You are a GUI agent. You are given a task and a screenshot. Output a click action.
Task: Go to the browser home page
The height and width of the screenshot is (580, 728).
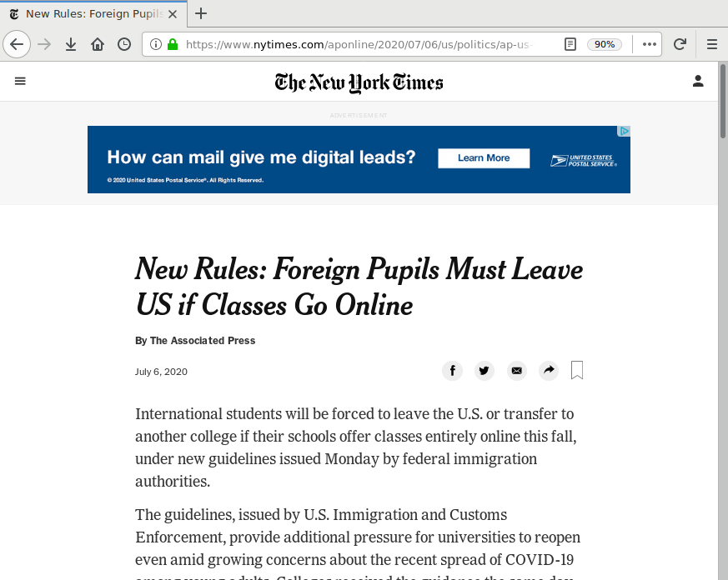tap(98, 44)
